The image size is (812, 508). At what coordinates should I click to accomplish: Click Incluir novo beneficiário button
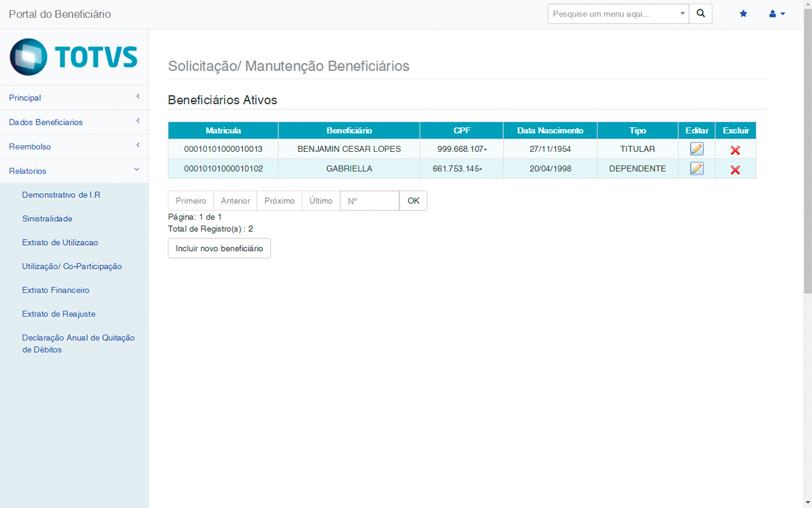pyautogui.click(x=219, y=248)
